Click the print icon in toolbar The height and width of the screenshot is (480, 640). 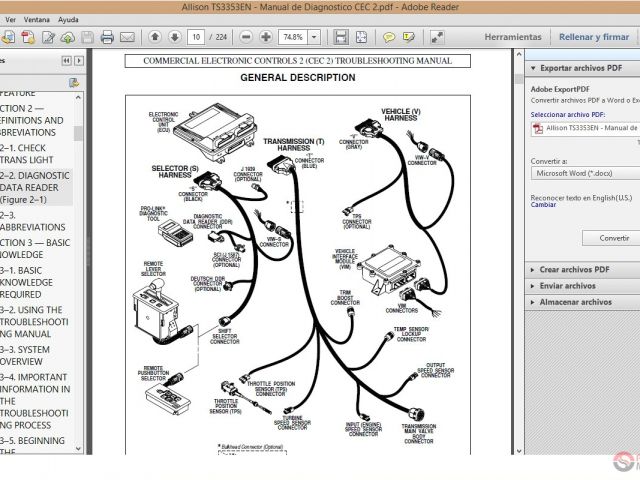107,37
